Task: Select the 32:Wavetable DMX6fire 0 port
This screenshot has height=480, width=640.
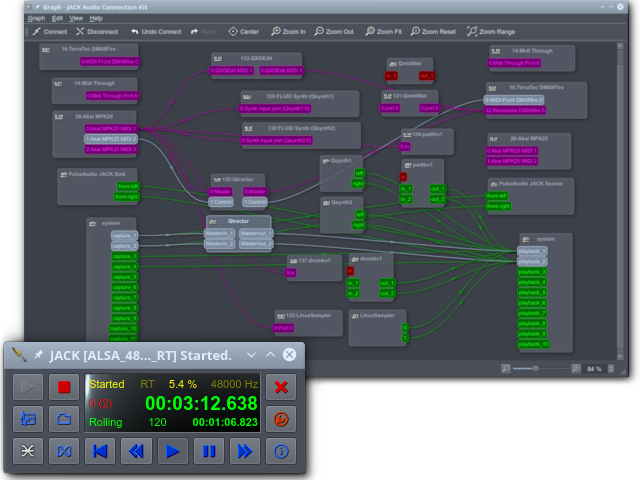Action: pos(515,110)
